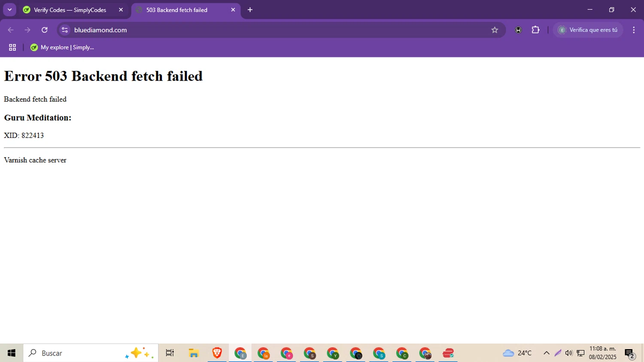Minimize the Chrome window
The height and width of the screenshot is (362, 644).
click(590, 9)
